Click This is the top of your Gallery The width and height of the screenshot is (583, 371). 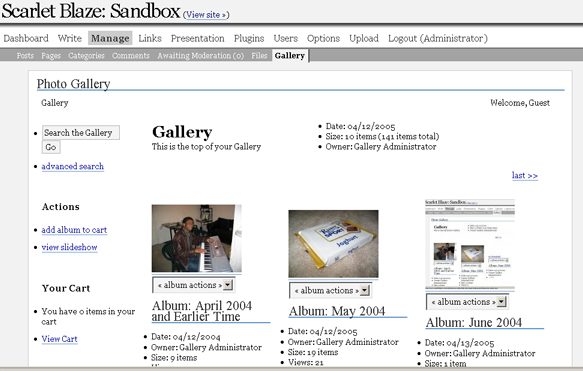point(206,146)
